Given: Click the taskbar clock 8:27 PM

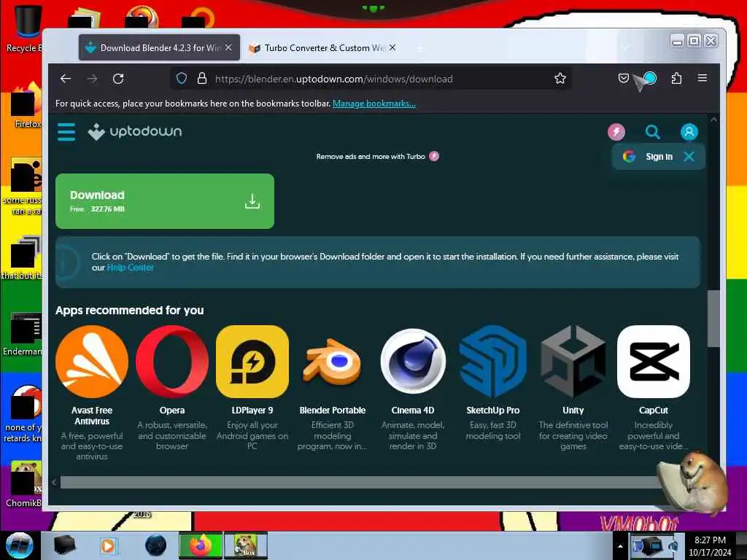Looking at the screenshot, I should [710, 545].
